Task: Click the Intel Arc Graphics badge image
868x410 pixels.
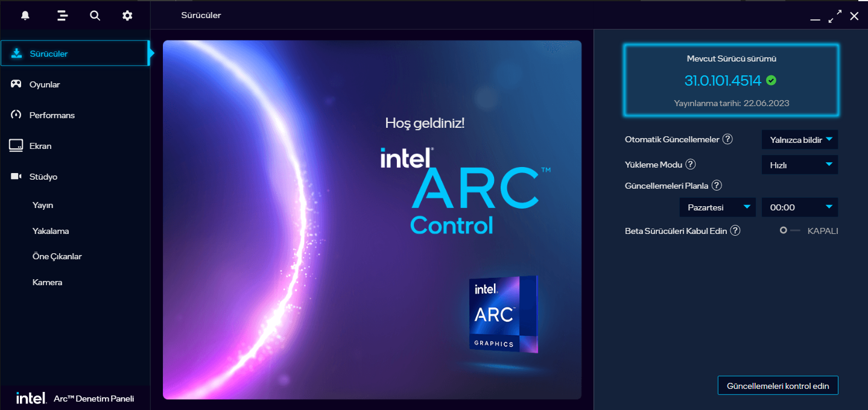Action: (504, 314)
